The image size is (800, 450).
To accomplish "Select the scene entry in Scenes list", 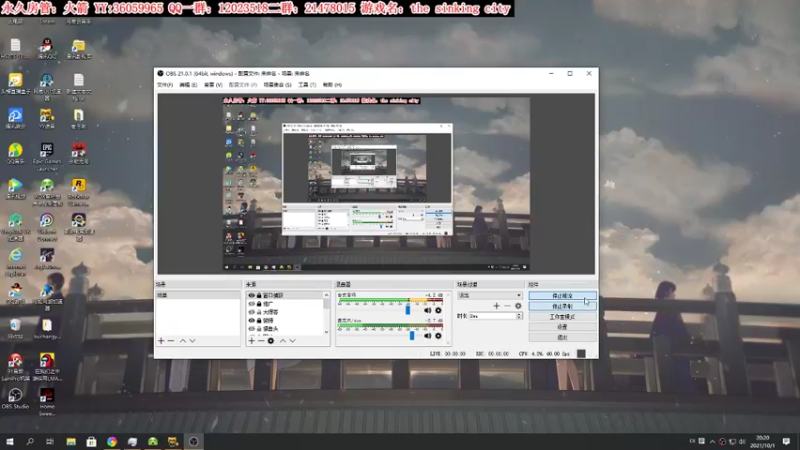I will click(198, 295).
